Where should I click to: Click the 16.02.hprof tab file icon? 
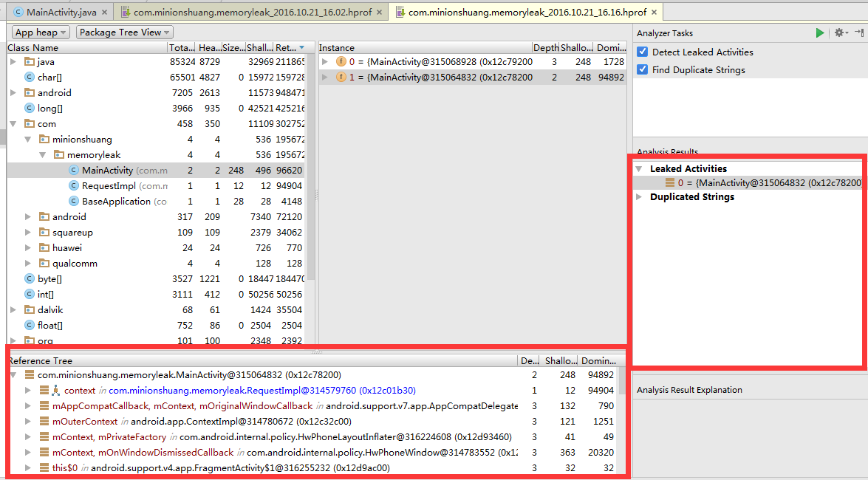[126, 12]
